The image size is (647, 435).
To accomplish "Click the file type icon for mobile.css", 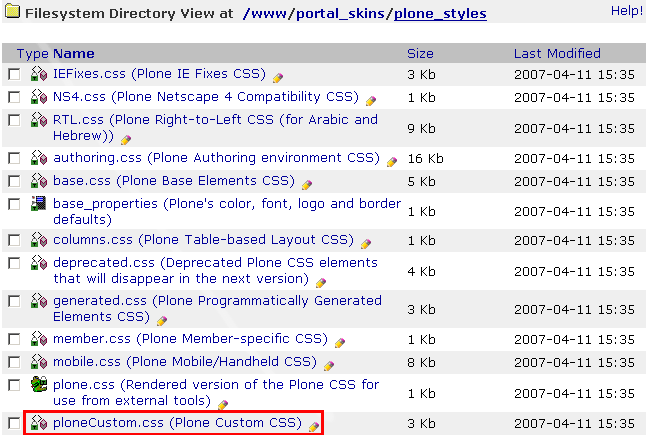I will coord(39,362).
